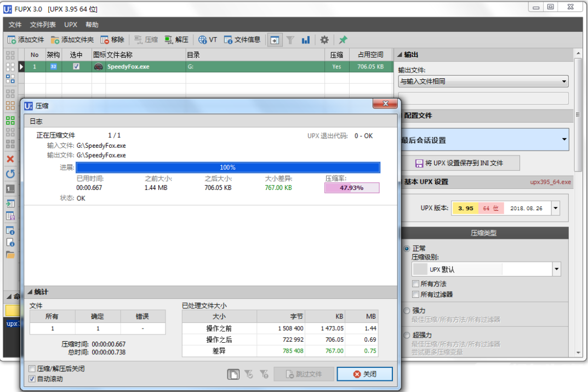Viewport: 588px width, 392px height.
Task: Click the blue bar chart toolbar icon
Action: click(306, 40)
